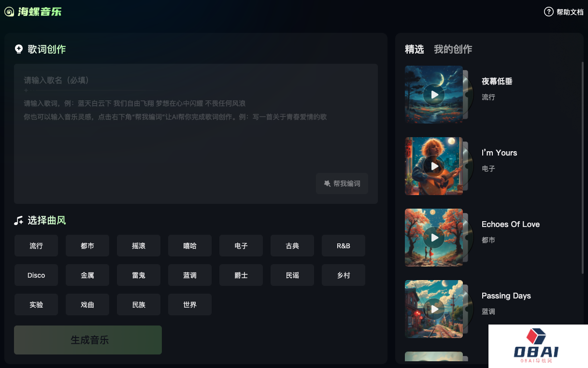Click the lightbulb icon beside 歌词创作
588x368 pixels.
19,49
